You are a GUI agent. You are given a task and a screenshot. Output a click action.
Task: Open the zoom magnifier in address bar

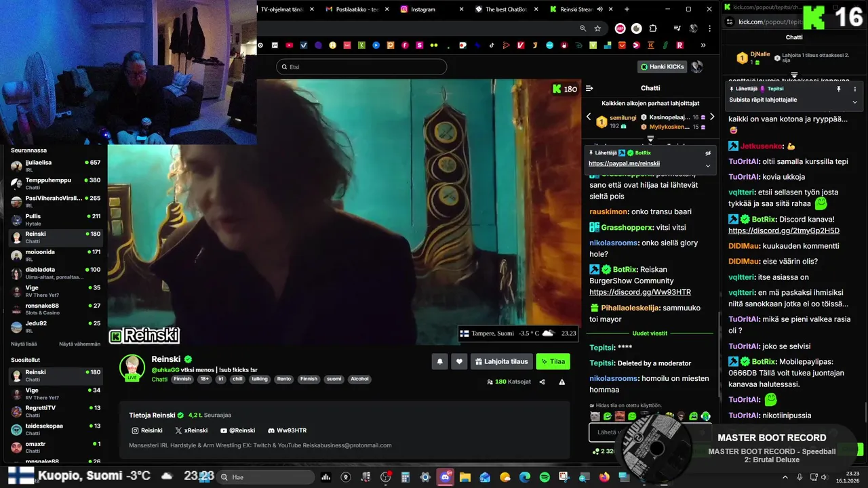click(583, 28)
